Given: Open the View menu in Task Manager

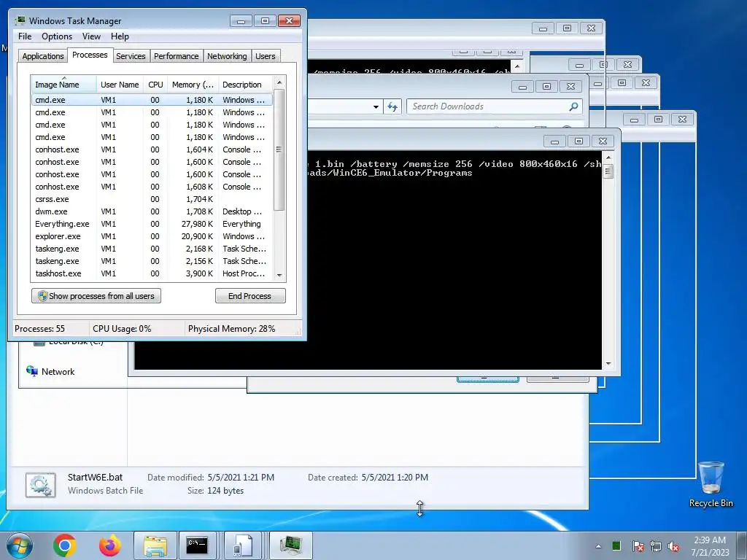Looking at the screenshot, I should click(91, 36).
